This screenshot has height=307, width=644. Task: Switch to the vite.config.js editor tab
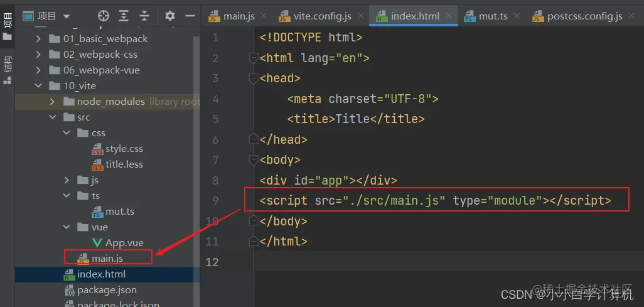[323, 16]
